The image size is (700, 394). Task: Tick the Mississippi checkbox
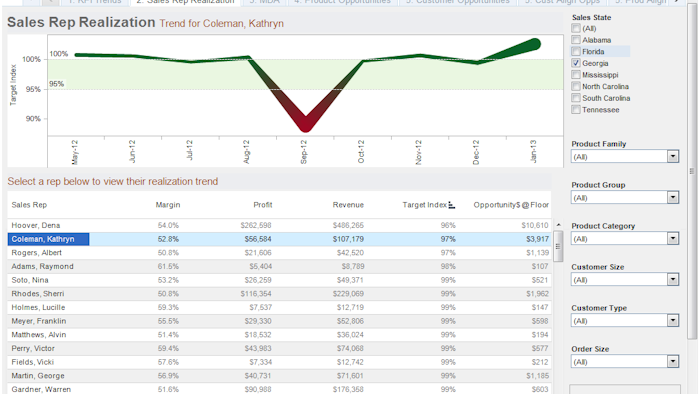(576, 75)
